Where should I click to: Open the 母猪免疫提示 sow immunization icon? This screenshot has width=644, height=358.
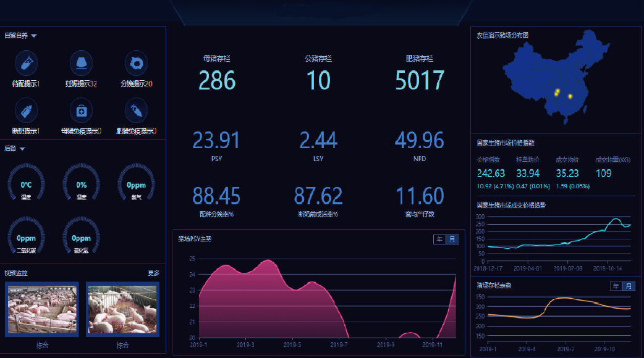click(81, 111)
